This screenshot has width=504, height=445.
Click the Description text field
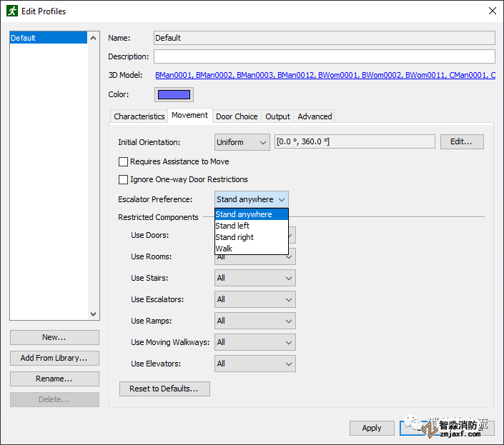[324, 56]
